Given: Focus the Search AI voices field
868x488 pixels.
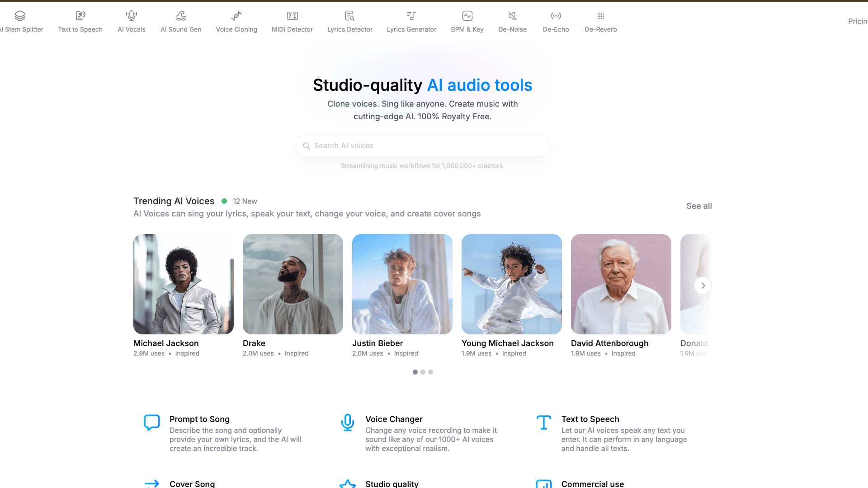Looking at the screenshot, I should [423, 146].
